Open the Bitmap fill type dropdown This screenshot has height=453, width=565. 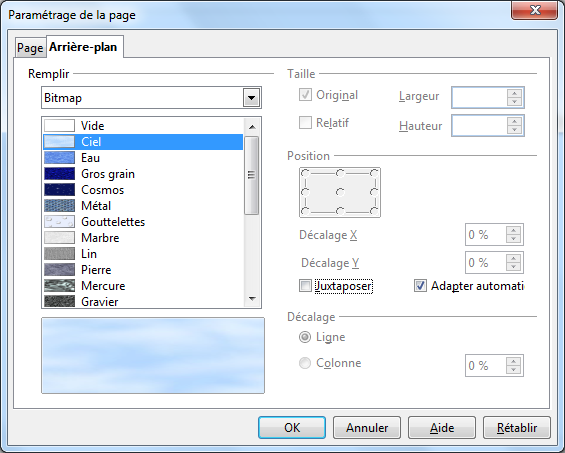251,98
